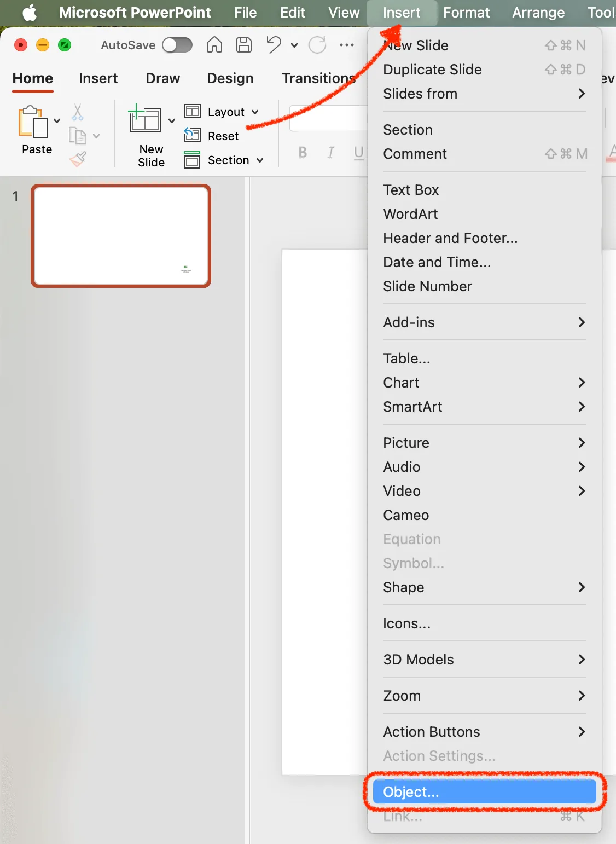Open the View menu in the menu bar
The image size is (616, 844).
click(x=344, y=13)
